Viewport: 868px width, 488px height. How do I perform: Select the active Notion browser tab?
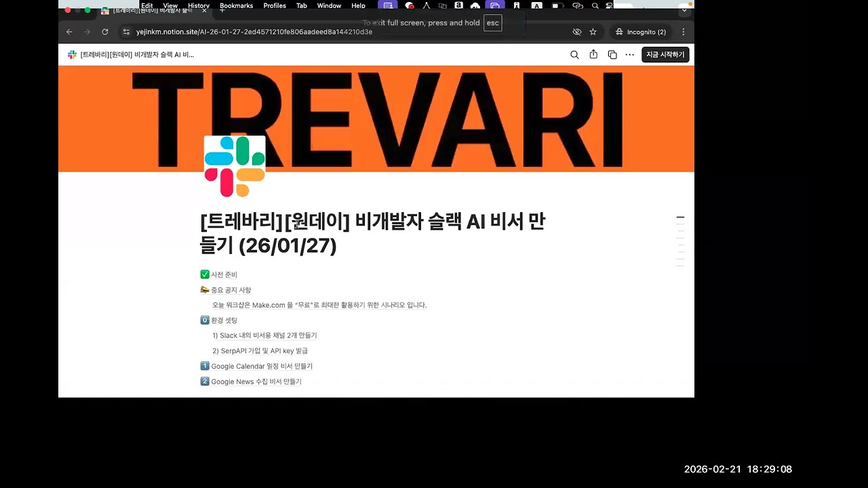(153, 10)
